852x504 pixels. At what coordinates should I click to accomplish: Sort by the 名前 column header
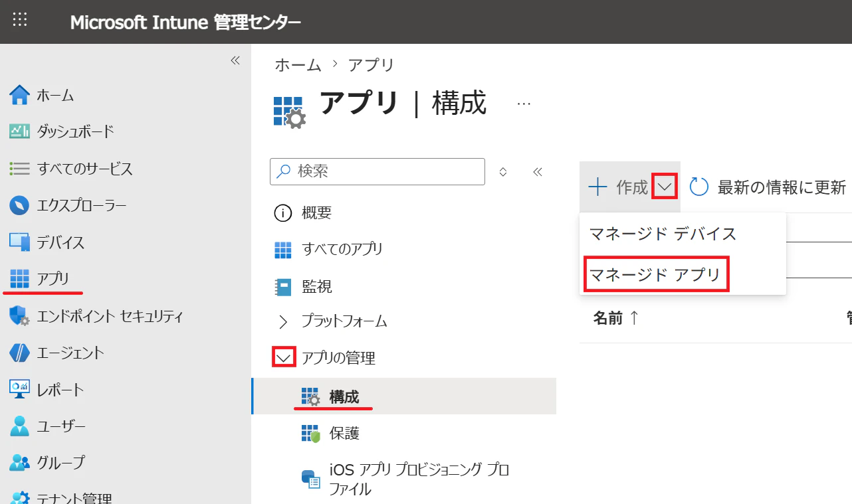(616, 319)
